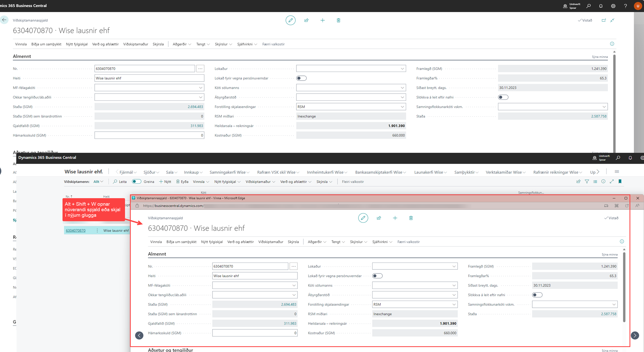Open the Innkaup navigation menu

coord(193,172)
